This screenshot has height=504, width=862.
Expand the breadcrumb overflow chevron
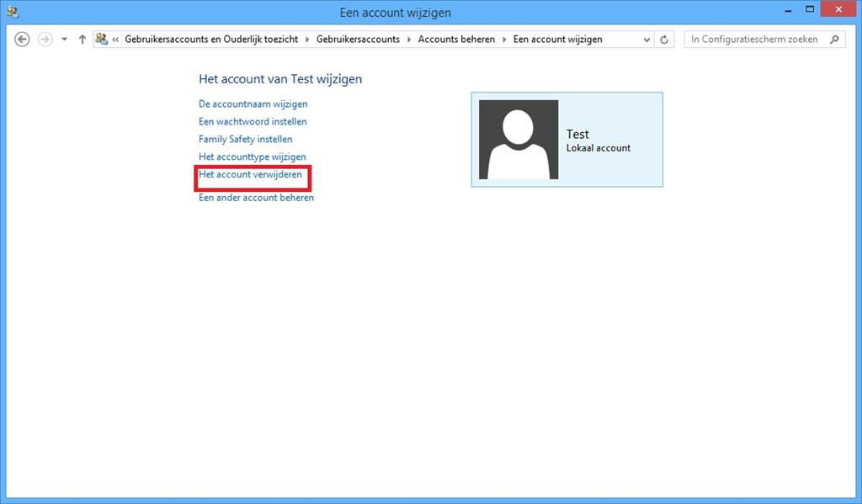click(x=116, y=40)
